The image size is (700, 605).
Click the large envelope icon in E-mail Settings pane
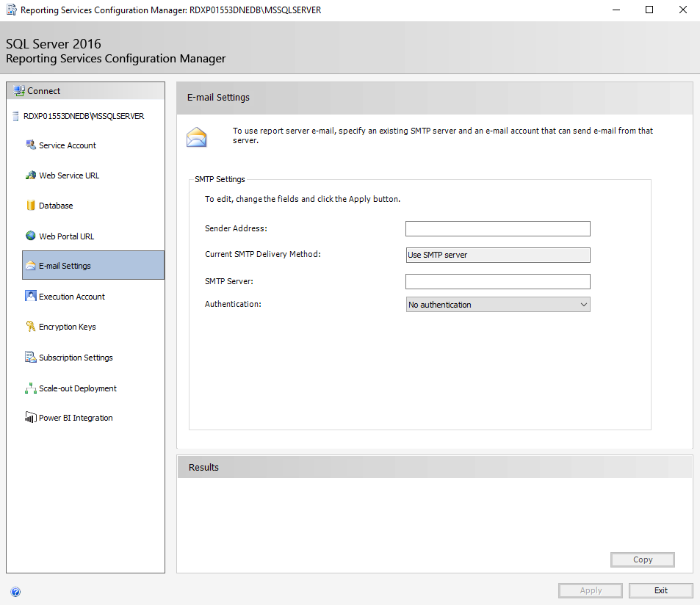click(196, 137)
